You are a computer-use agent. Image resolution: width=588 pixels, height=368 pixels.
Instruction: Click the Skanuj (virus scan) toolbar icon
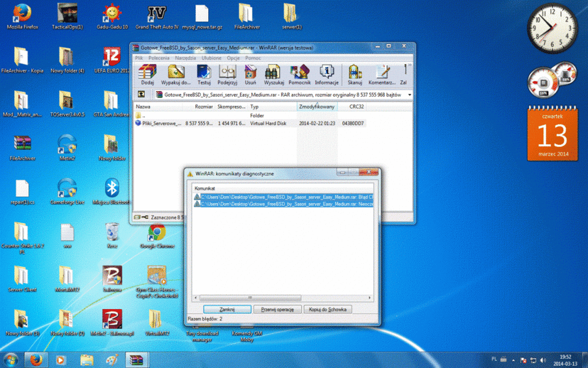tap(355, 74)
